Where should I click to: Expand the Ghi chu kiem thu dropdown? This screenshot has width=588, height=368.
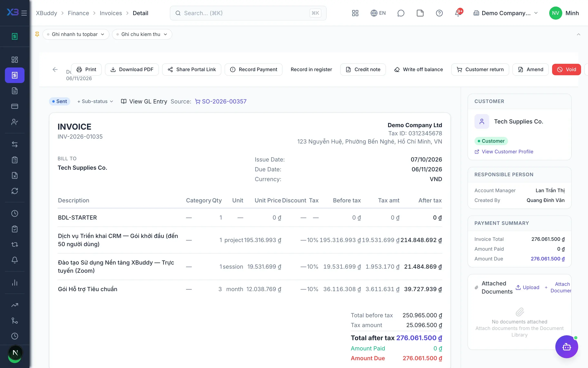coord(142,34)
